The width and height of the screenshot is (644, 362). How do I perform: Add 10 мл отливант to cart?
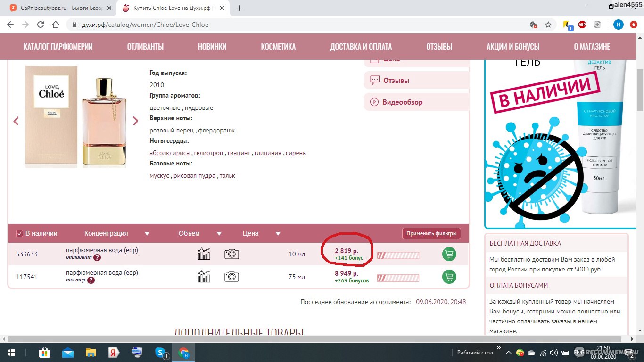coord(449,254)
